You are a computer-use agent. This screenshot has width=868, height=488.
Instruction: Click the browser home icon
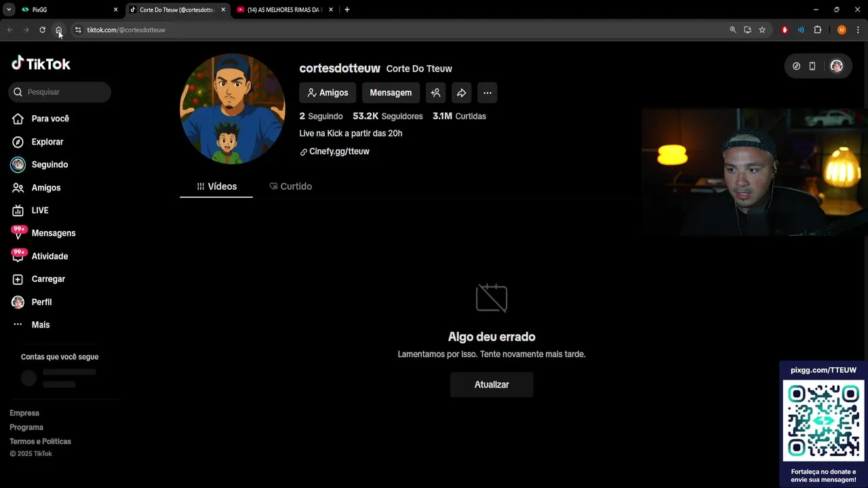pos(59,30)
